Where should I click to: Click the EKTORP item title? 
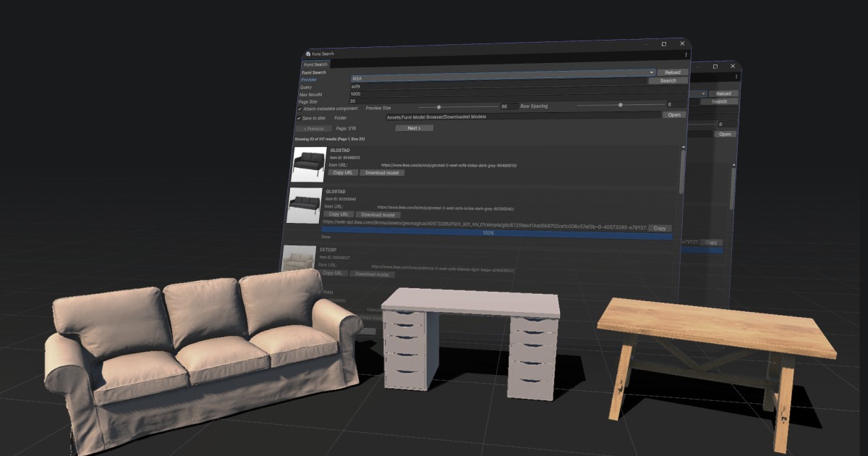(x=328, y=250)
